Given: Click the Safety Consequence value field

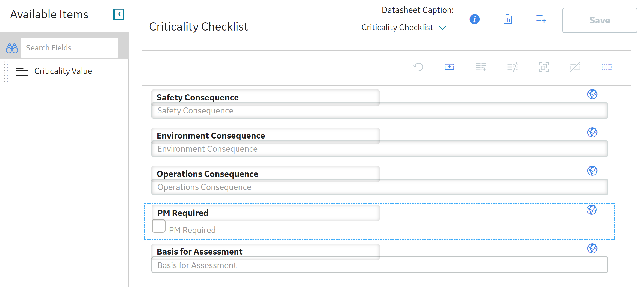Looking at the screenshot, I should 380,111.
